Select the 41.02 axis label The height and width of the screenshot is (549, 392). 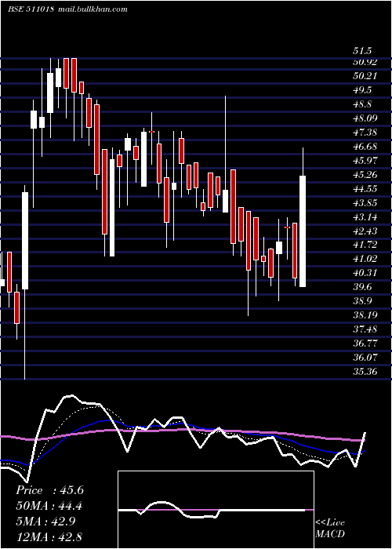pos(365,259)
